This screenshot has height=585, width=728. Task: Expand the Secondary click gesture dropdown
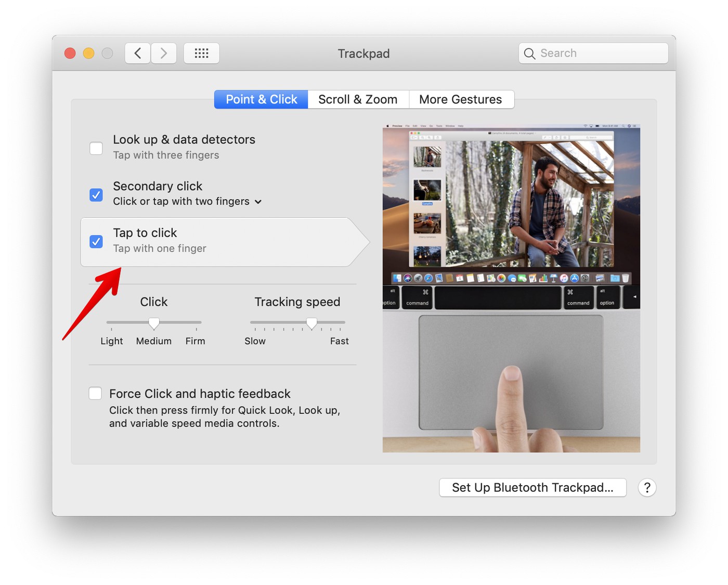(x=258, y=202)
